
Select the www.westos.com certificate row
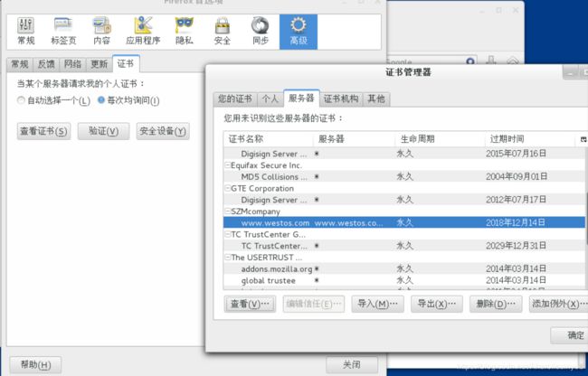[404, 223]
